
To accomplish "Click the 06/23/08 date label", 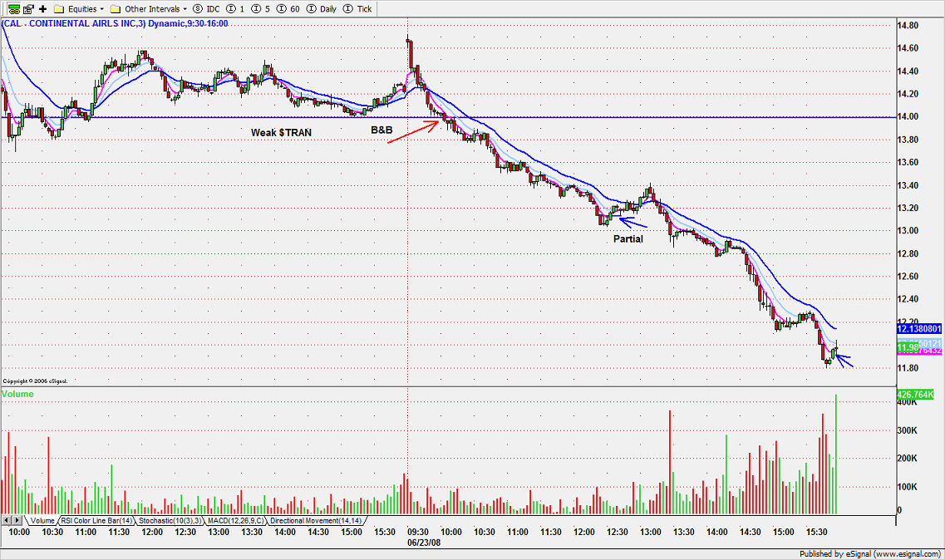I will (424, 543).
